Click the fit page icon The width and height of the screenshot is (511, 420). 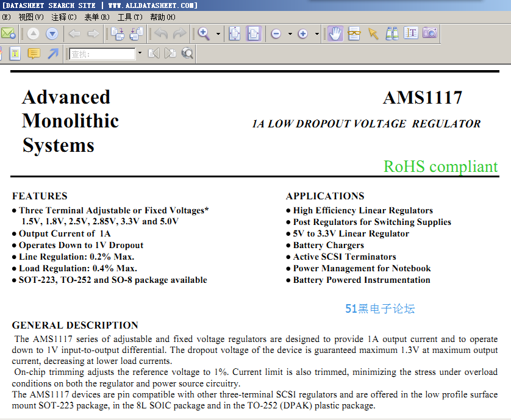click(x=235, y=34)
